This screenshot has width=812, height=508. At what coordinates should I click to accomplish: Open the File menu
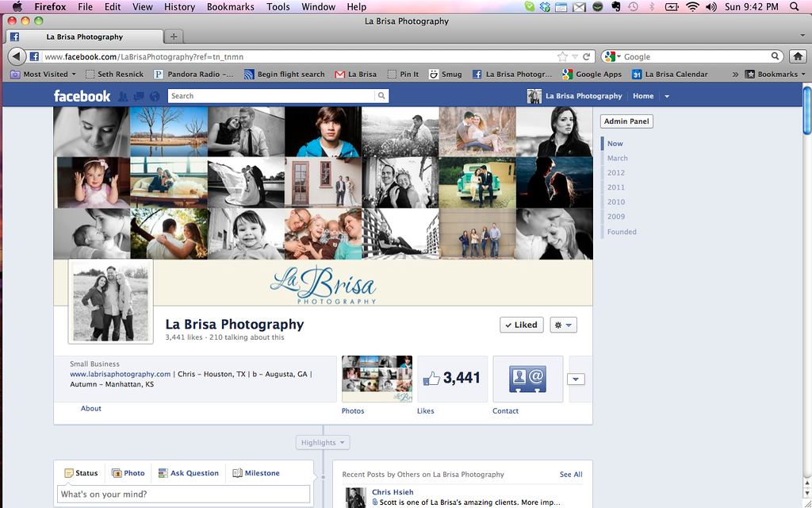[85, 6]
